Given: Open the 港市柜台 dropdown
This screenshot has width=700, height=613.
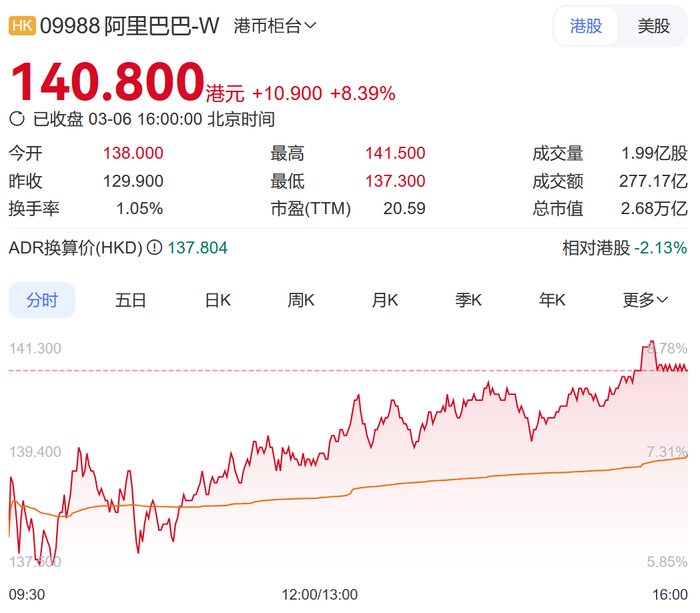Looking at the screenshot, I should tap(275, 26).
